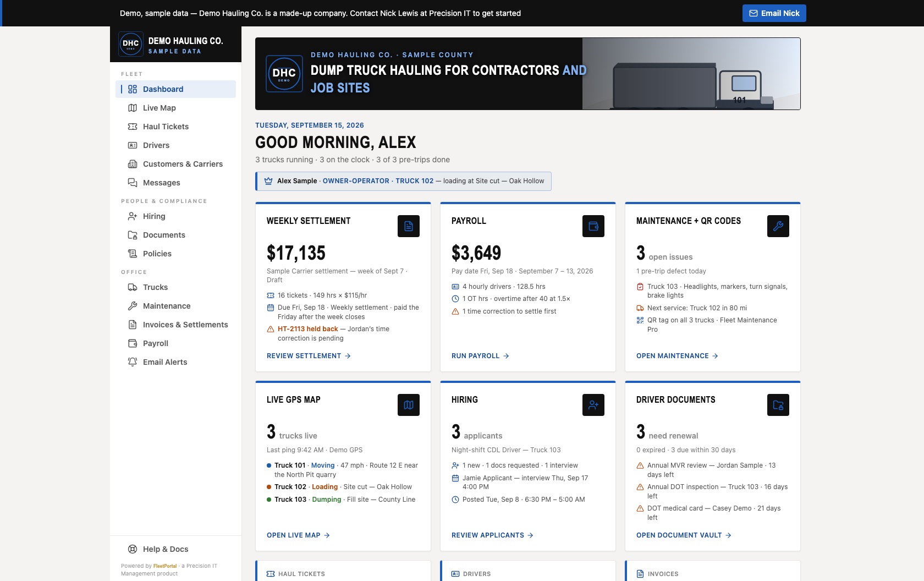Click Open Live Map link
Image resolution: width=924 pixels, height=581 pixels.
298,535
